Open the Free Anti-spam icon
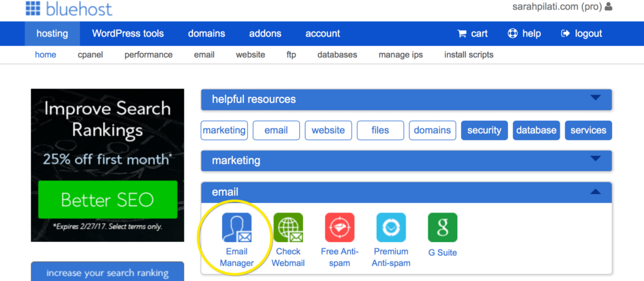 tap(340, 227)
